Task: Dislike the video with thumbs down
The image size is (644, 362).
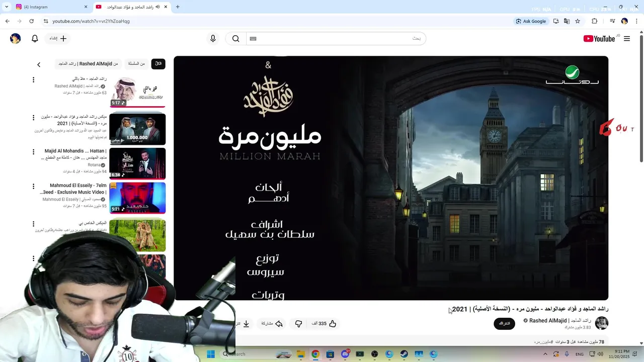Action: click(x=298, y=324)
